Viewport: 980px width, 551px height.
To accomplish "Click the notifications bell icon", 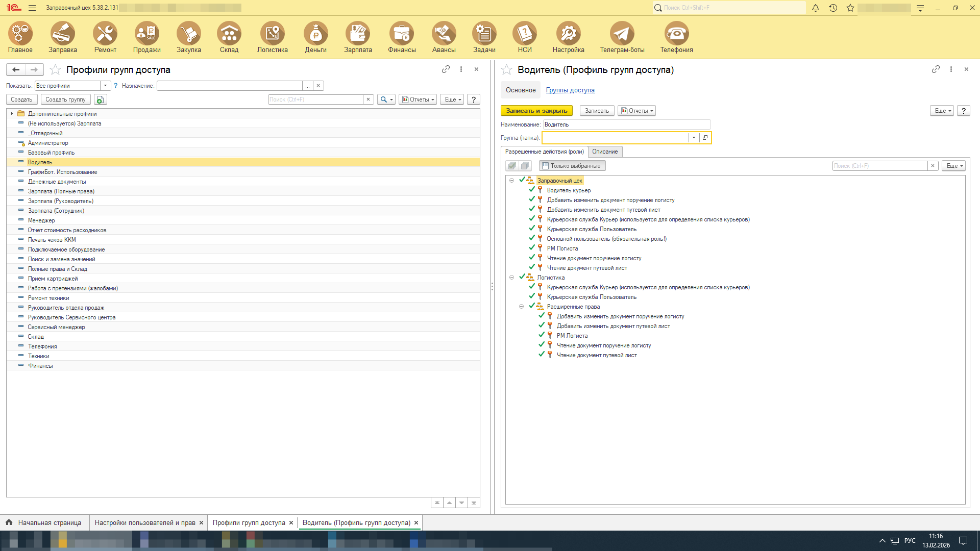I will [816, 8].
